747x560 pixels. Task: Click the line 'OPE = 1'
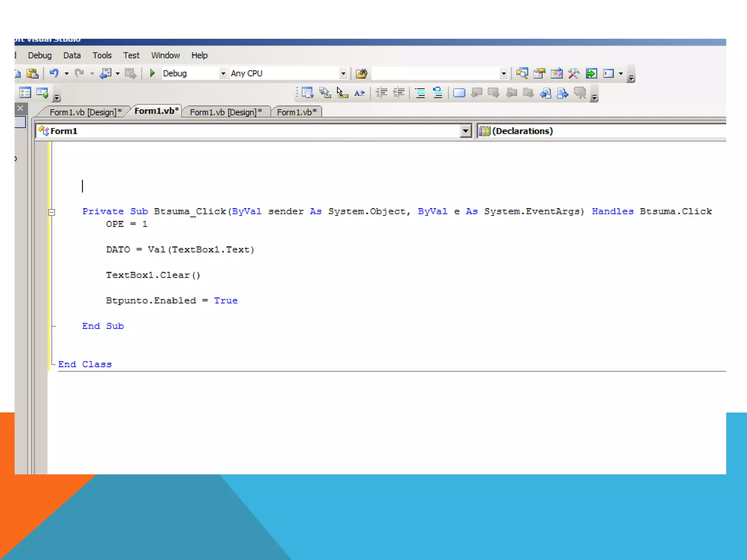(127, 224)
